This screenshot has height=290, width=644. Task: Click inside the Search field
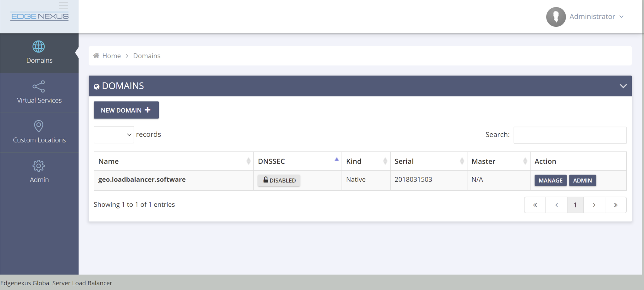pyautogui.click(x=569, y=135)
